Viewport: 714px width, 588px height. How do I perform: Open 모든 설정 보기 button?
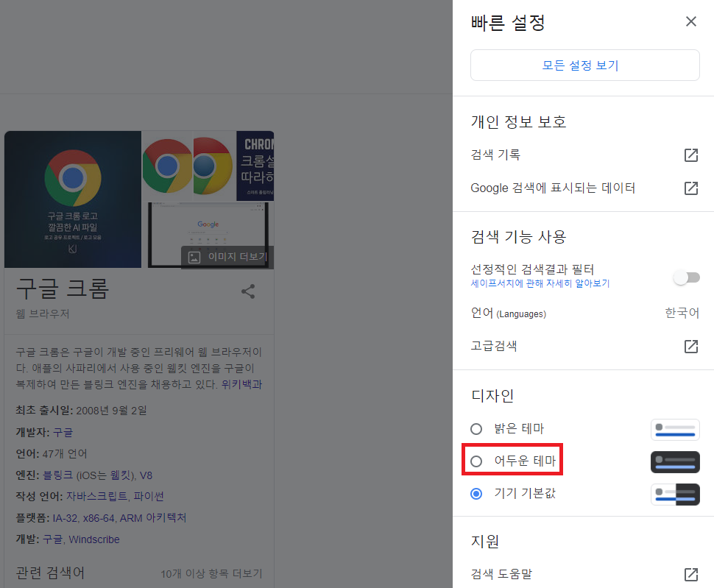pos(584,65)
